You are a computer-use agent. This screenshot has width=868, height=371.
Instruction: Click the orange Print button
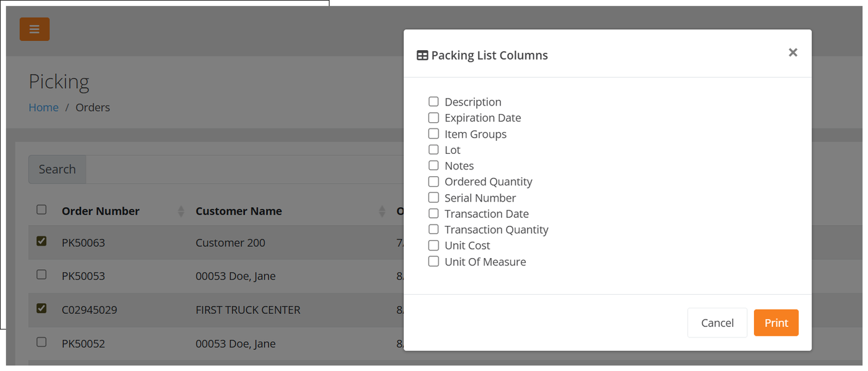(776, 323)
